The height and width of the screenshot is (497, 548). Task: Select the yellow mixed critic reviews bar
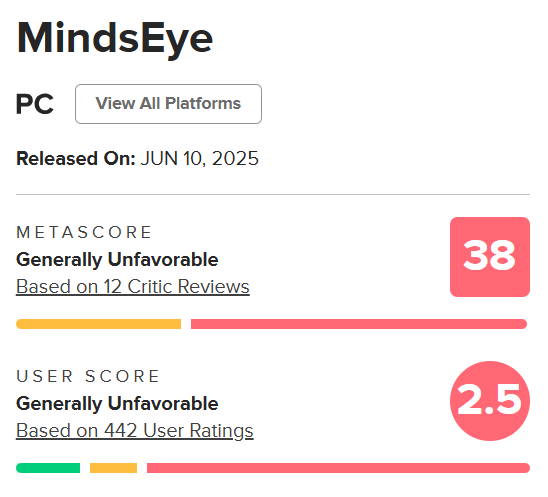[x=99, y=324]
